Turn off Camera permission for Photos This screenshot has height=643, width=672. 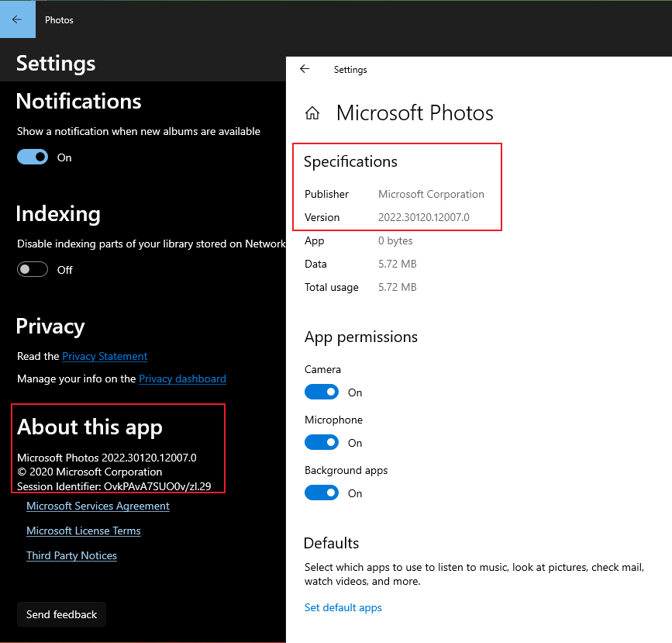coord(322,392)
